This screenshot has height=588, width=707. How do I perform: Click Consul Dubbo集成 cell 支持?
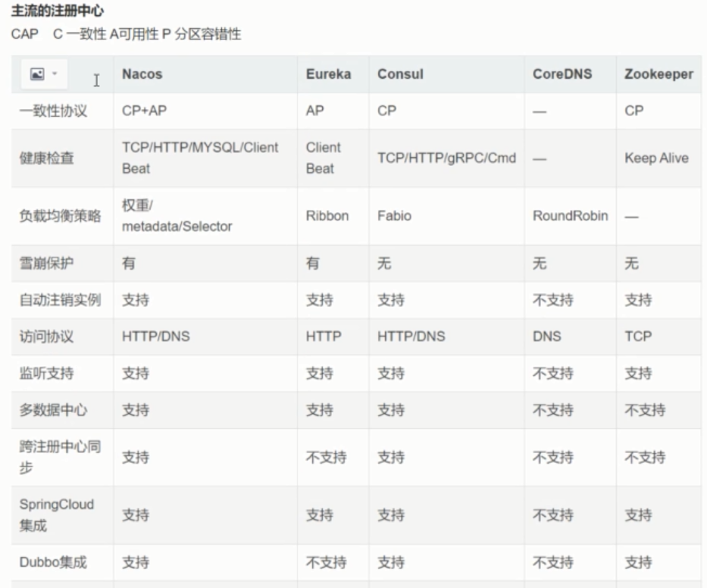391,562
